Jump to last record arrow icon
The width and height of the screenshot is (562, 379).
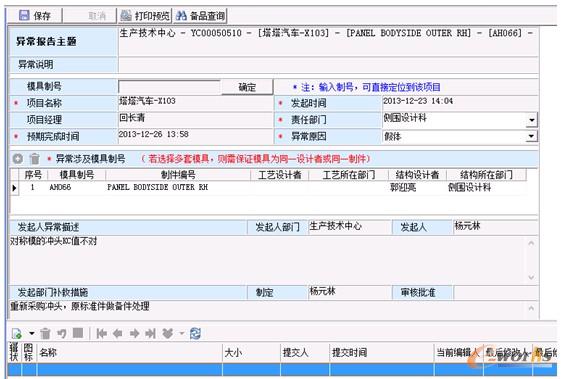(151, 333)
